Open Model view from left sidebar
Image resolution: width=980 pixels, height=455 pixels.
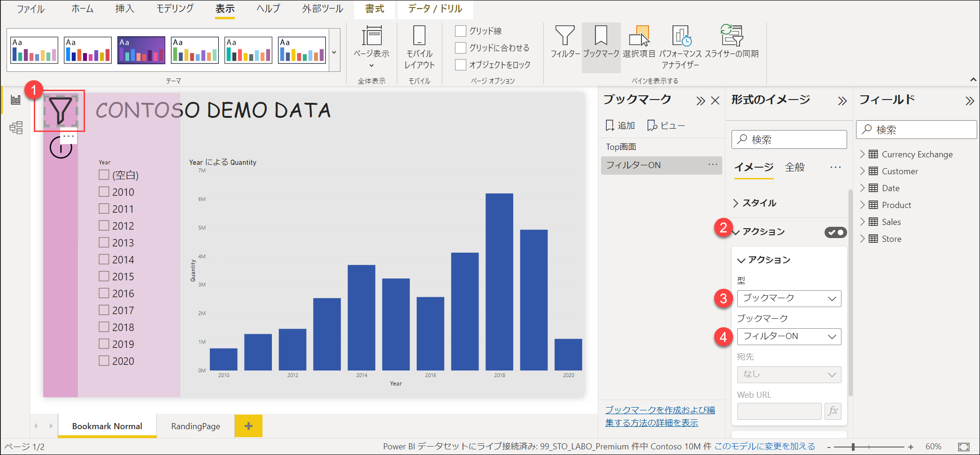16,127
